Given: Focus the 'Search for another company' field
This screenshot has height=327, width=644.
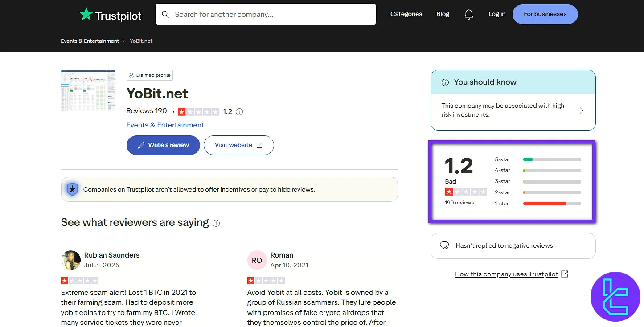Looking at the screenshot, I should (266, 14).
